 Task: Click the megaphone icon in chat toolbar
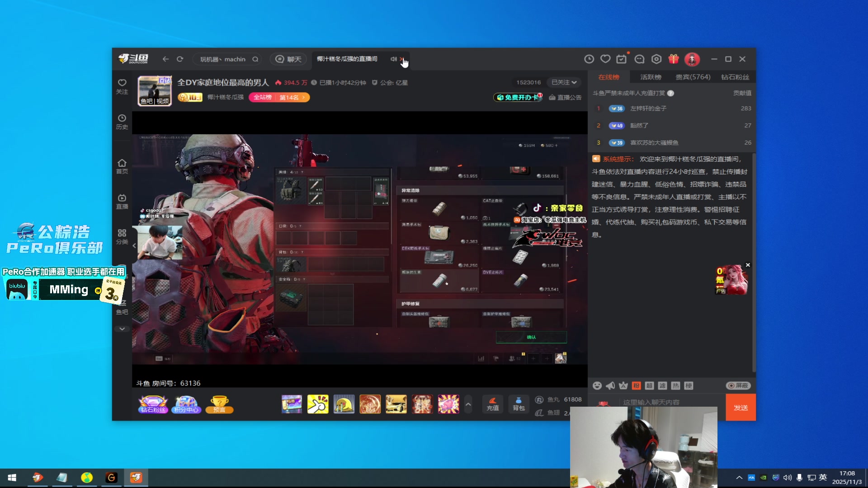tap(610, 385)
